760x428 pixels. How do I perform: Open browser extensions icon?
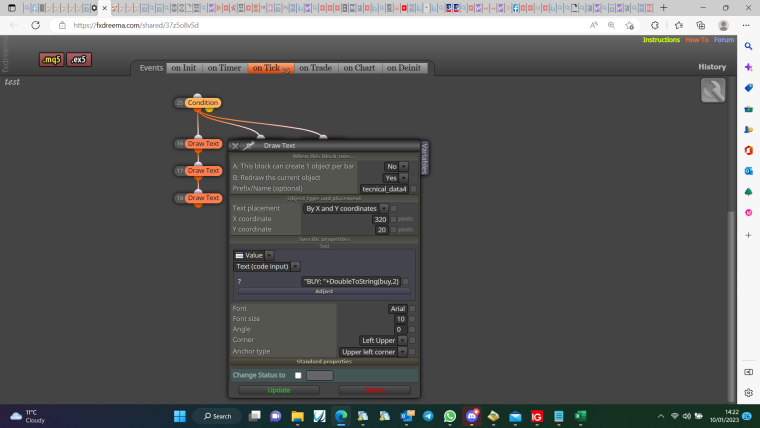pyautogui.click(x=655, y=25)
